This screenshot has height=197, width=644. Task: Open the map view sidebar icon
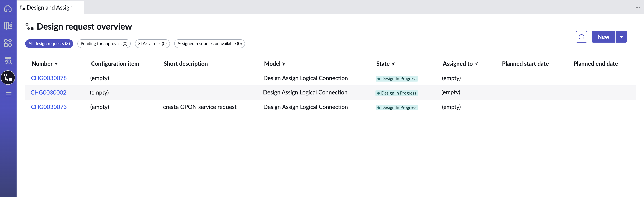coord(8,26)
